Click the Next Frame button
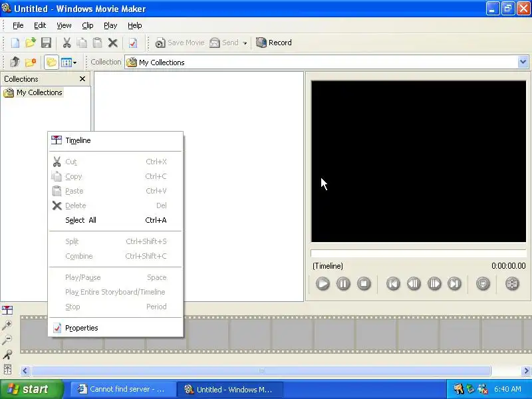 pyautogui.click(x=434, y=284)
